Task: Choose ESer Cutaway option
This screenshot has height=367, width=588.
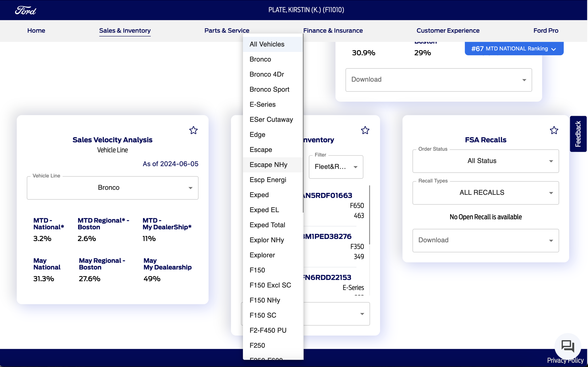Action: (x=273, y=119)
